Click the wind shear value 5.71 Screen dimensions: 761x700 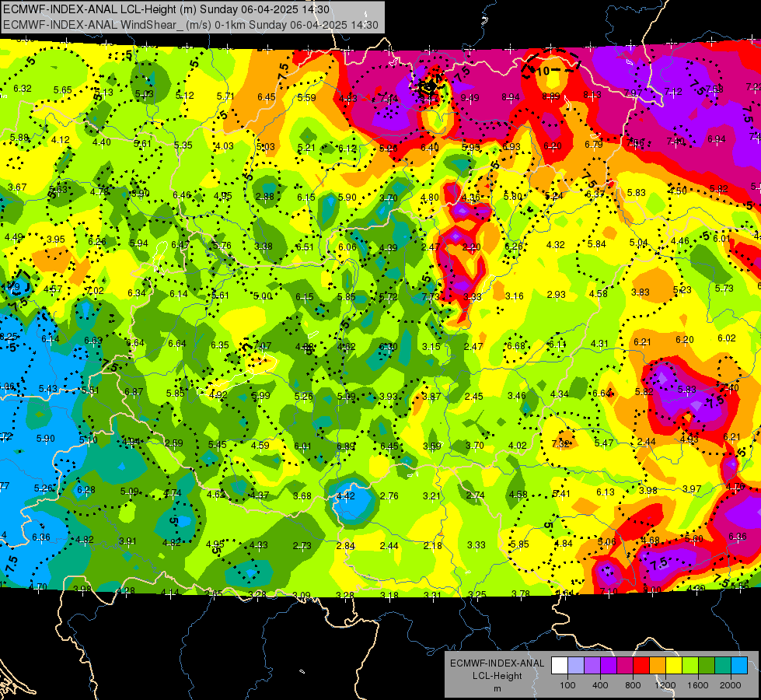(x=225, y=96)
